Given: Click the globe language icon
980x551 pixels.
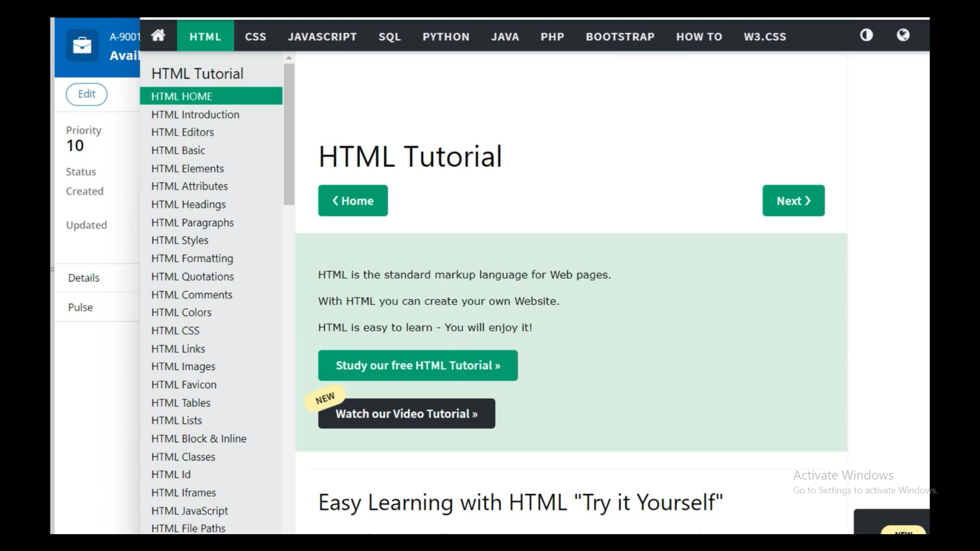Looking at the screenshot, I should click(903, 35).
